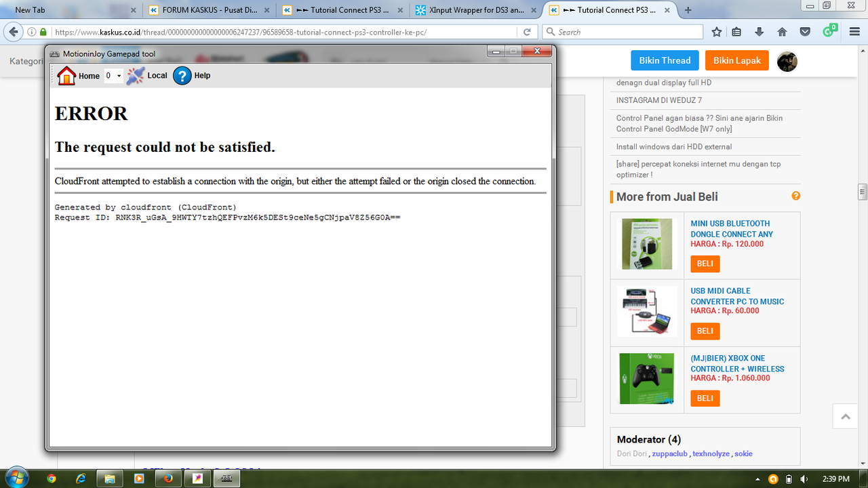Click BELI under the Xbox One controller listing
The height and width of the screenshot is (488, 868).
(705, 398)
